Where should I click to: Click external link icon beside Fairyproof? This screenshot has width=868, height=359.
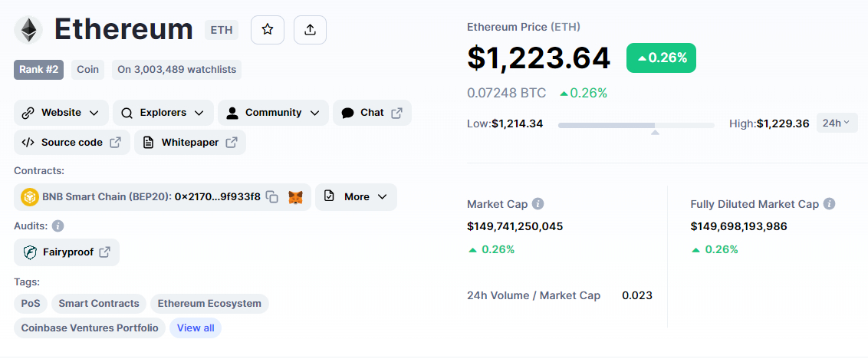[x=104, y=252]
